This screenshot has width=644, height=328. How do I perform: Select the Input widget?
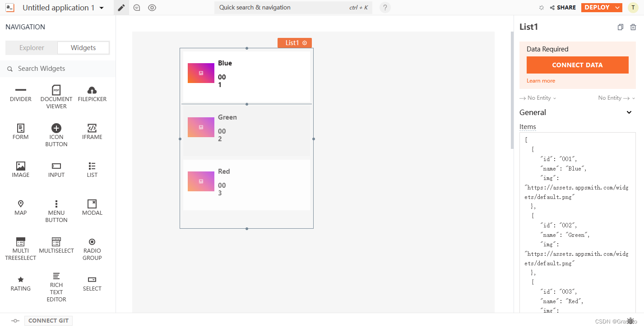click(56, 170)
